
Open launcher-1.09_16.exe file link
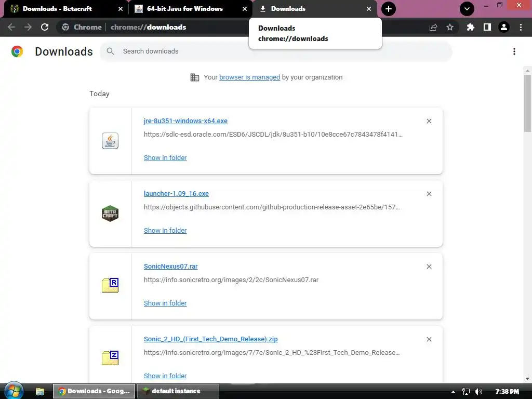176,194
